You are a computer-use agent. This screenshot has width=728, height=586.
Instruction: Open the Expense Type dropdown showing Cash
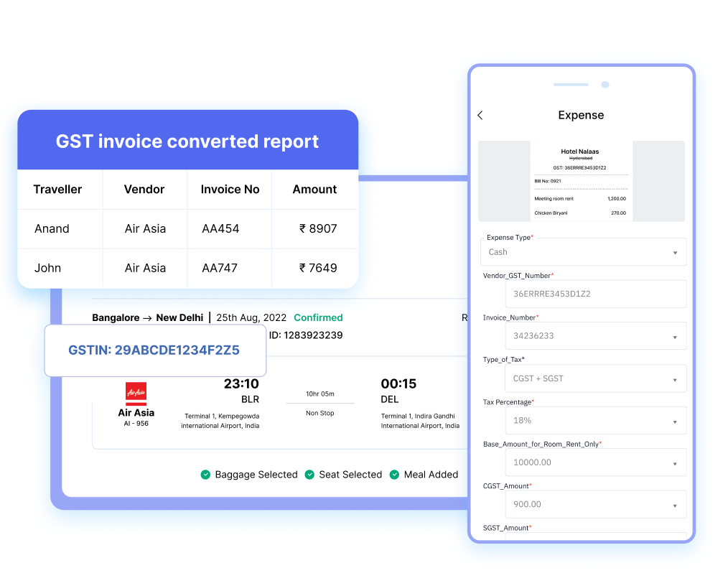583,252
